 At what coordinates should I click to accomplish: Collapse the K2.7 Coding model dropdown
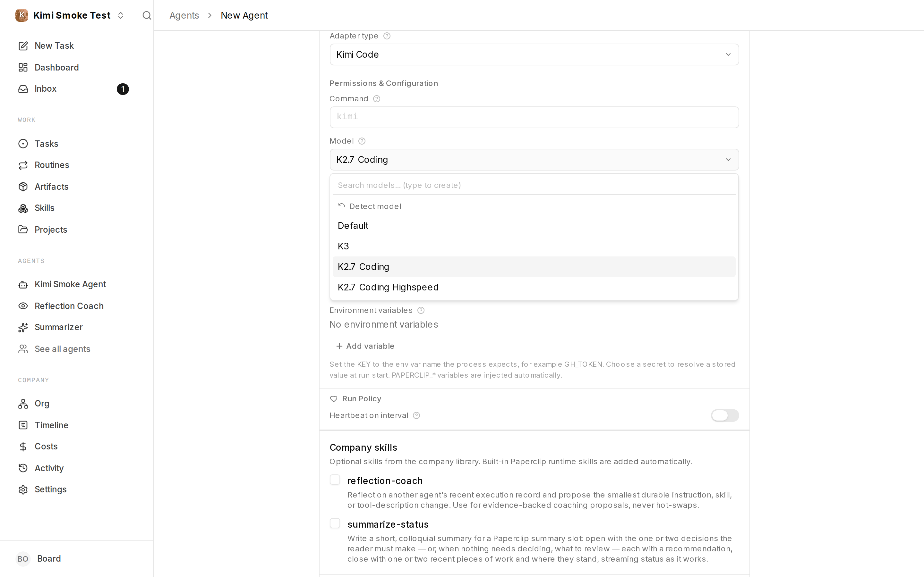(534, 160)
